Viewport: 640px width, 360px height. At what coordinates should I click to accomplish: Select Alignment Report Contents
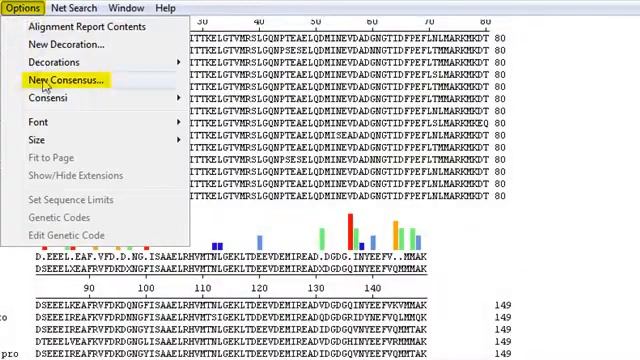click(x=87, y=27)
